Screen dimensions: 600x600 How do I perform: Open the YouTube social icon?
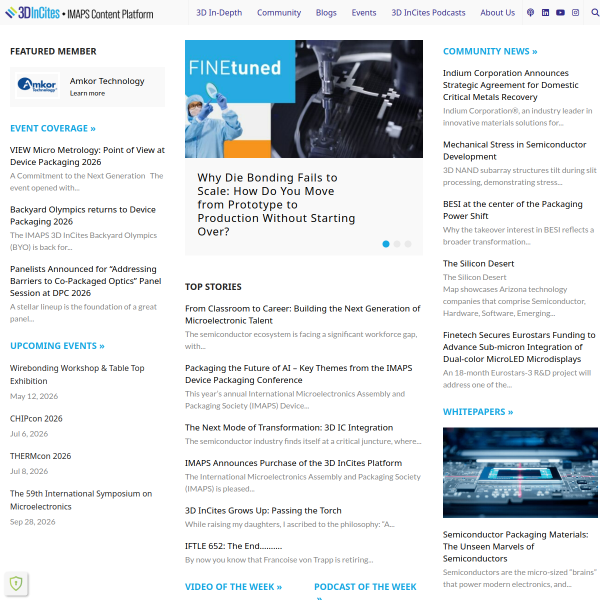(x=560, y=13)
